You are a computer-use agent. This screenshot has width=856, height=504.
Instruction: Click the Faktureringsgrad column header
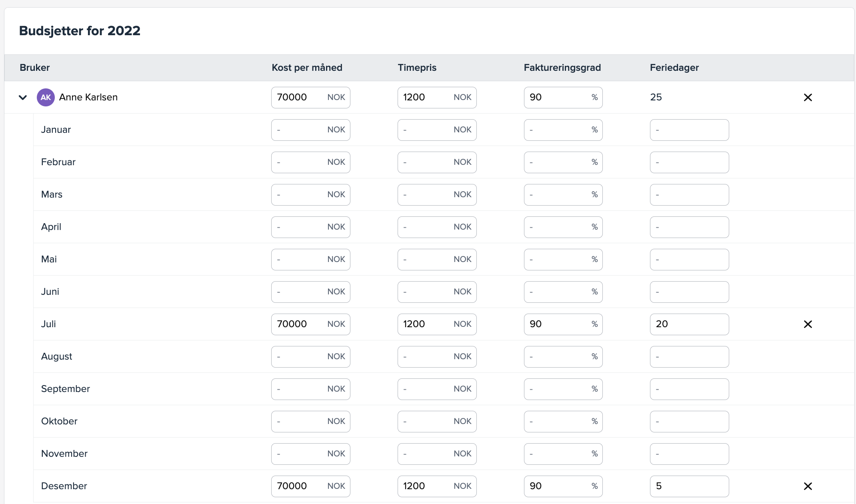coord(562,68)
